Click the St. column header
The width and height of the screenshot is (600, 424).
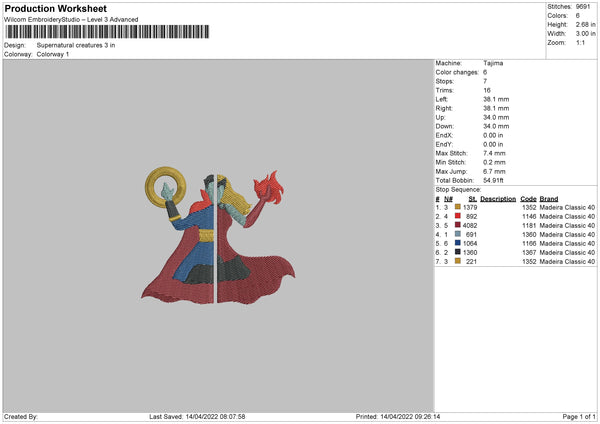473,198
